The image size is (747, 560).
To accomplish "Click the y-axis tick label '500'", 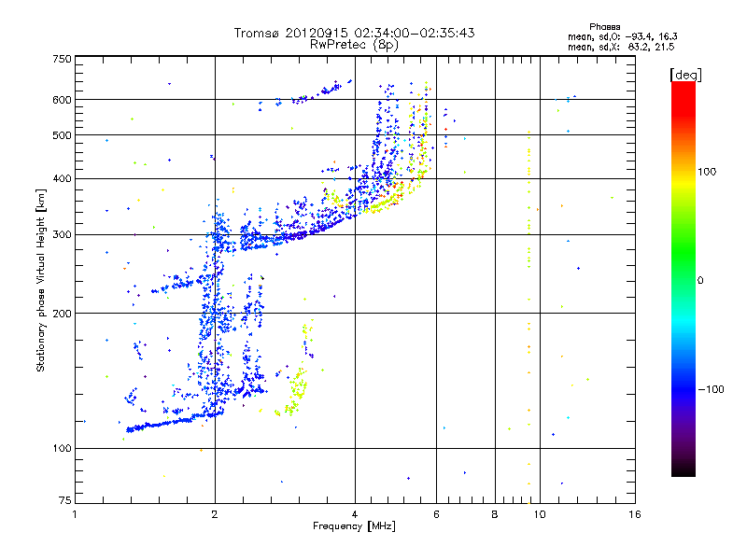I will 62,135.
